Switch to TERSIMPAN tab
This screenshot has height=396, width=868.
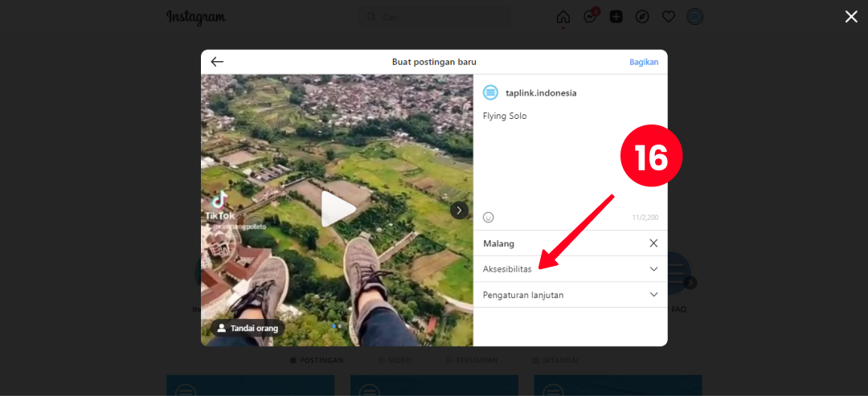(472, 360)
